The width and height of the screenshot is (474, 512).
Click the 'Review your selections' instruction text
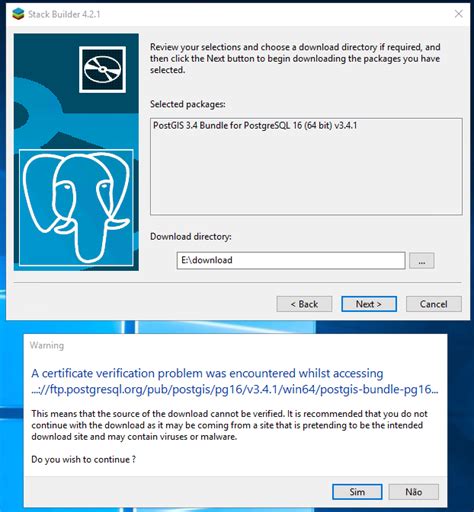tap(295, 58)
